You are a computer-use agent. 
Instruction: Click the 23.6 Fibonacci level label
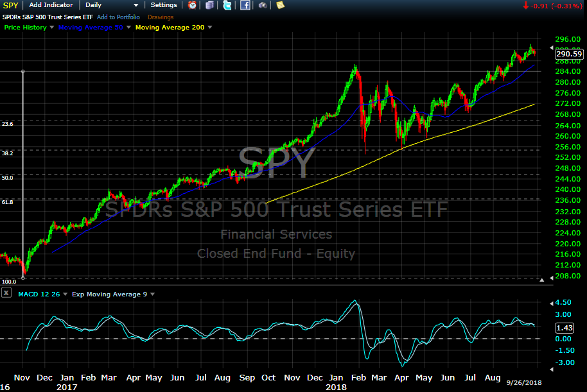point(8,124)
